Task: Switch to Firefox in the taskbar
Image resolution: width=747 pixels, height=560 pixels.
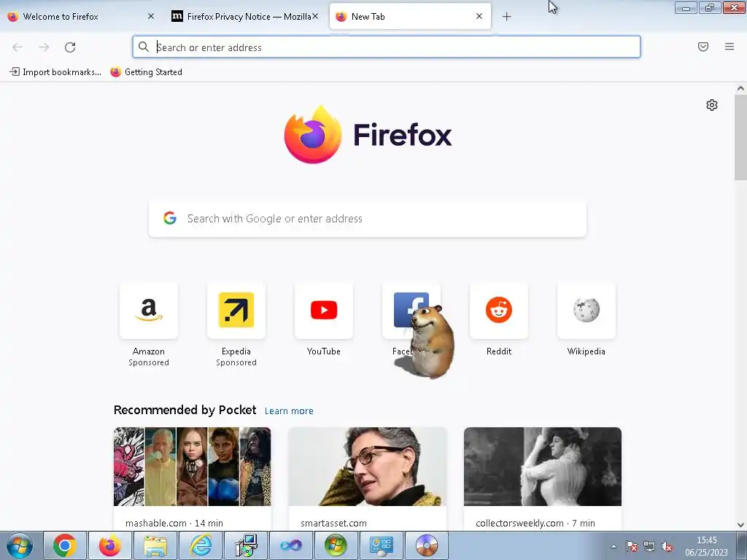Action: pos(110,545)
